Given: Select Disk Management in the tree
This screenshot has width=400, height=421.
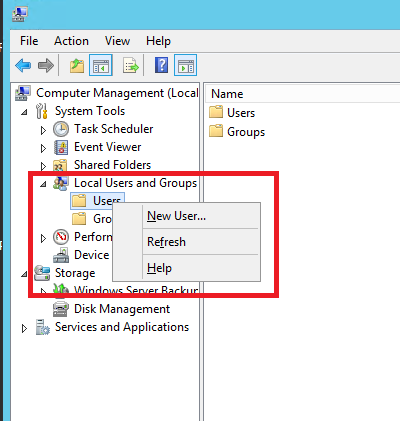Looking at the screenshot, I should [x=122, y=309].
